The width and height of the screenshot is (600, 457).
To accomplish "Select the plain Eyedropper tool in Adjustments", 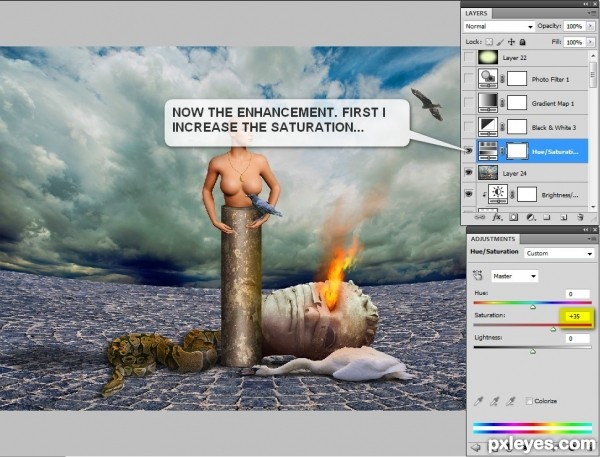I will tap(478, 401).
